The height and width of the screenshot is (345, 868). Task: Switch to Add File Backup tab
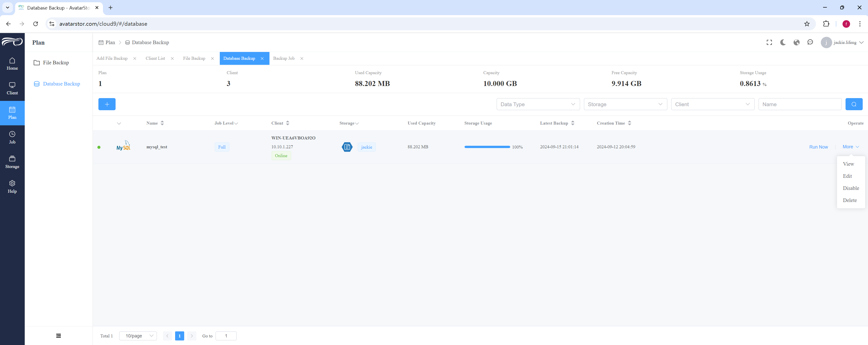pyautogui.click(x=112, y=58)
